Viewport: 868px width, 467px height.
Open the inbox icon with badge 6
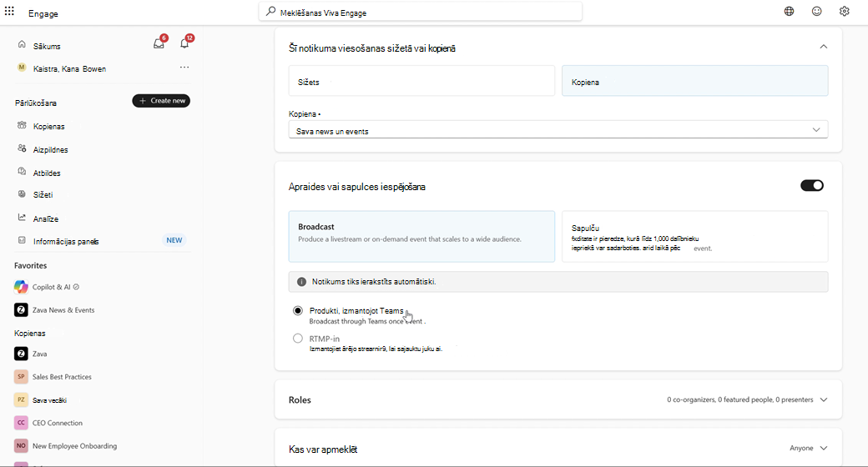[159, 43]
